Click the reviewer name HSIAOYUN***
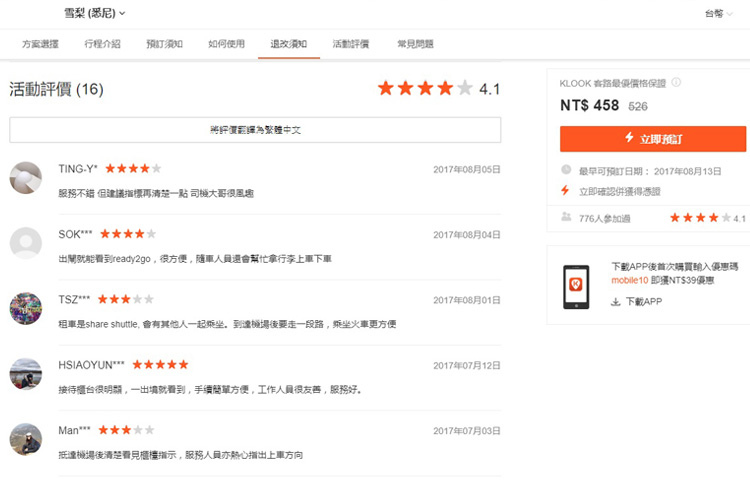The image size is (750, 481). (x=91, y=365)
